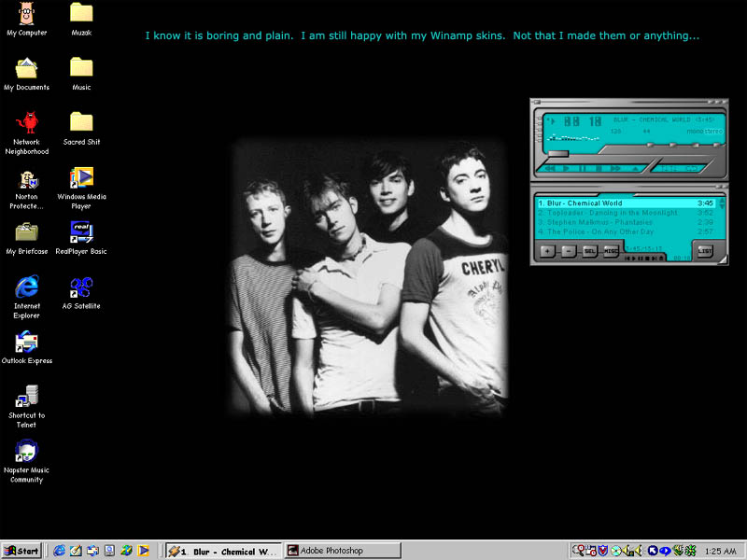Toggle Winamp repeat button
The height and width of the screenshot is (560, 747).
pyautogui.click(x=692, y=169)
